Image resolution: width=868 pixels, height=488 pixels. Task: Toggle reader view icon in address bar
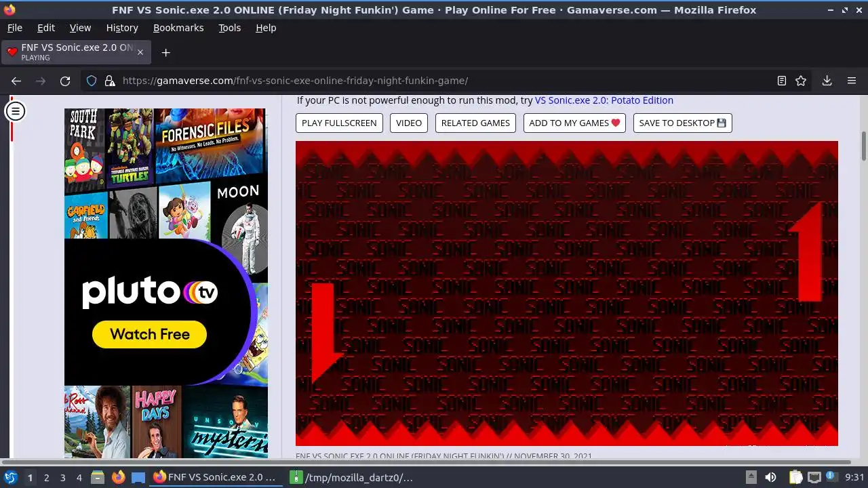coord(782,81)
